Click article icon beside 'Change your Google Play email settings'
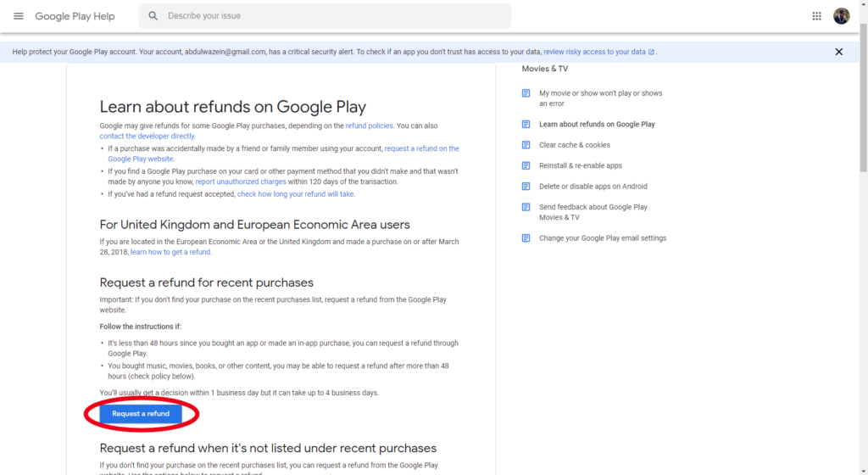The height and width of the screenshot is (475, 868). click(x=526, y=238)
